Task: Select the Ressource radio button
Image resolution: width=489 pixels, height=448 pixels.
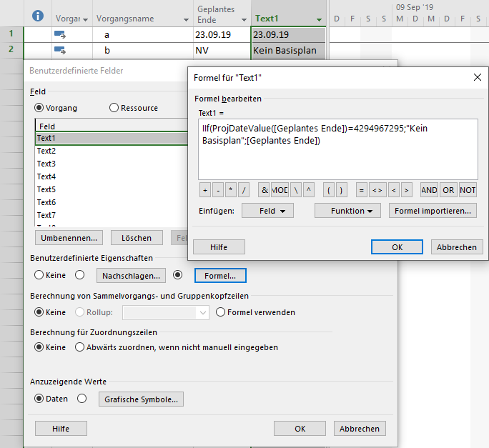Action: click(114, 108)
